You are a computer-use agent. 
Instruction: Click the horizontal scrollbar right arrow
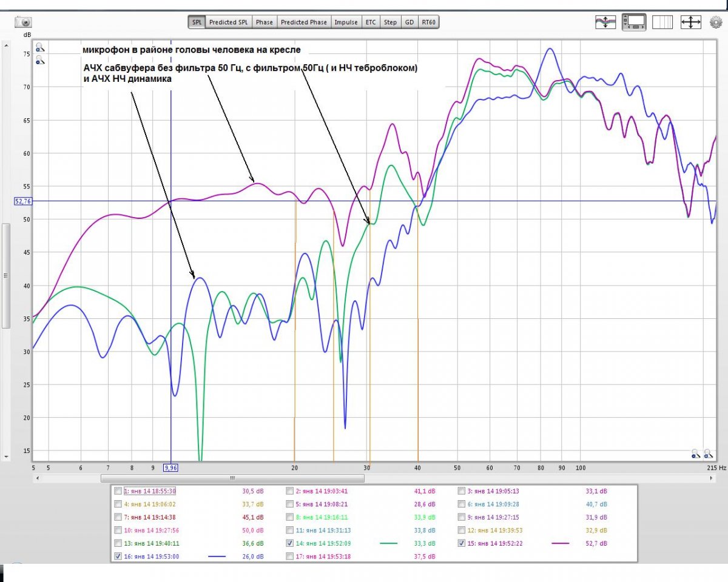(712, 478)
